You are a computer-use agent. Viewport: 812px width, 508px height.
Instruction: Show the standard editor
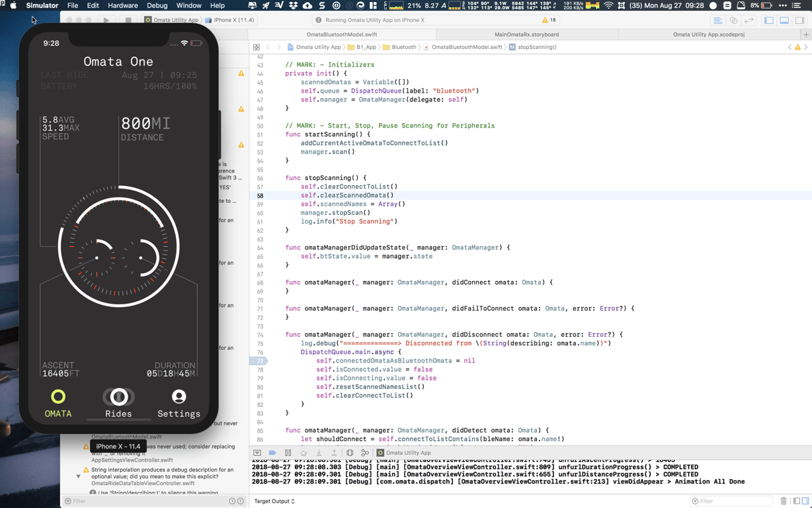pyautogui.click(x=717, y=21)
